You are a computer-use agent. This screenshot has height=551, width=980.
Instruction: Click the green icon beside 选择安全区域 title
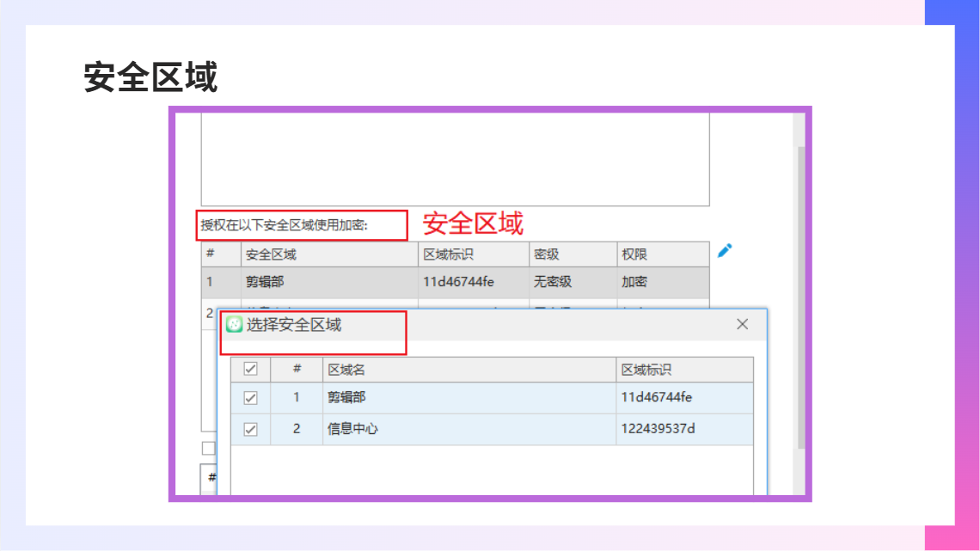click(235, 324)
